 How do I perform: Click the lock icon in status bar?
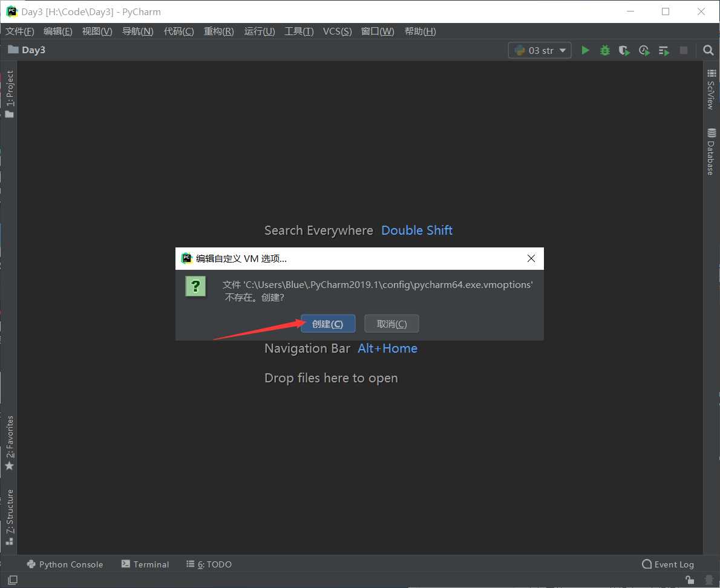tap(689, 580)
